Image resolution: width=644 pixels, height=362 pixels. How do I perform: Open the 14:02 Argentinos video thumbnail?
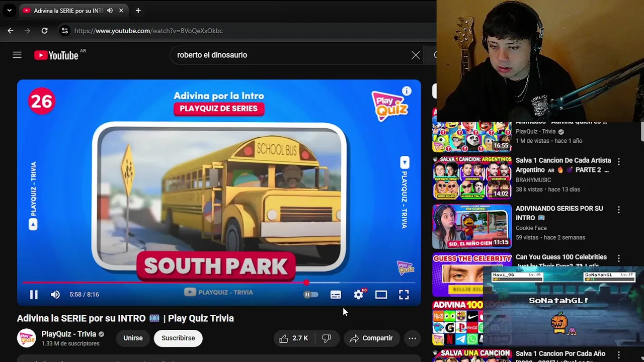(x=472, y=177)
